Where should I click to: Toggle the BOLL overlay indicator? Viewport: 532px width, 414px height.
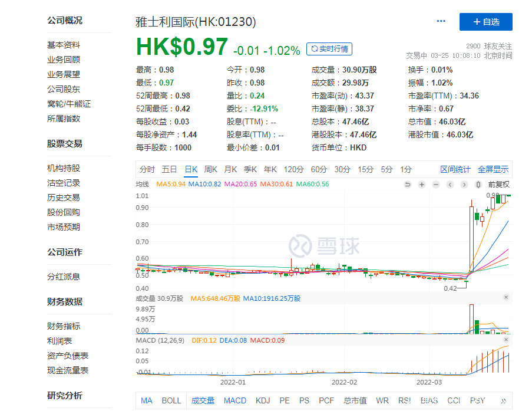pyautogui.click(x=171, y=400)
